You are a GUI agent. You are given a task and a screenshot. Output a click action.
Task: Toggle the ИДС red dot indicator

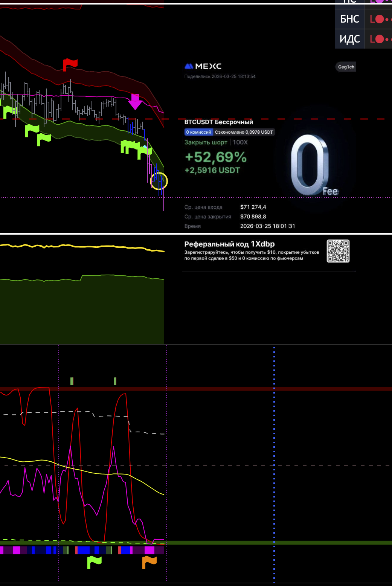pyautogui.click(x=380, y=39)
